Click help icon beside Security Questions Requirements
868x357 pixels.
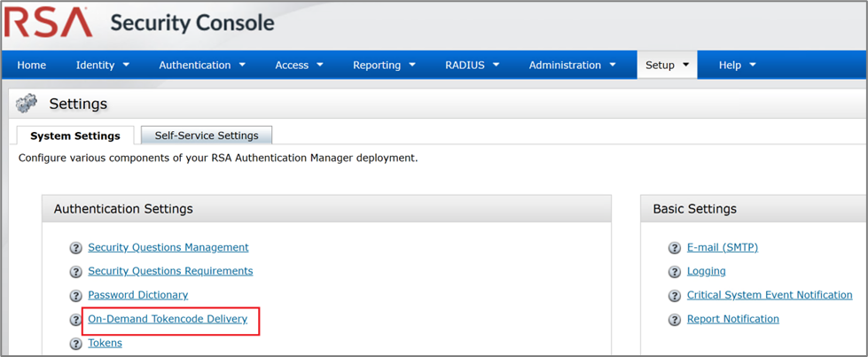pyautogui.click(x=75, y=272)
